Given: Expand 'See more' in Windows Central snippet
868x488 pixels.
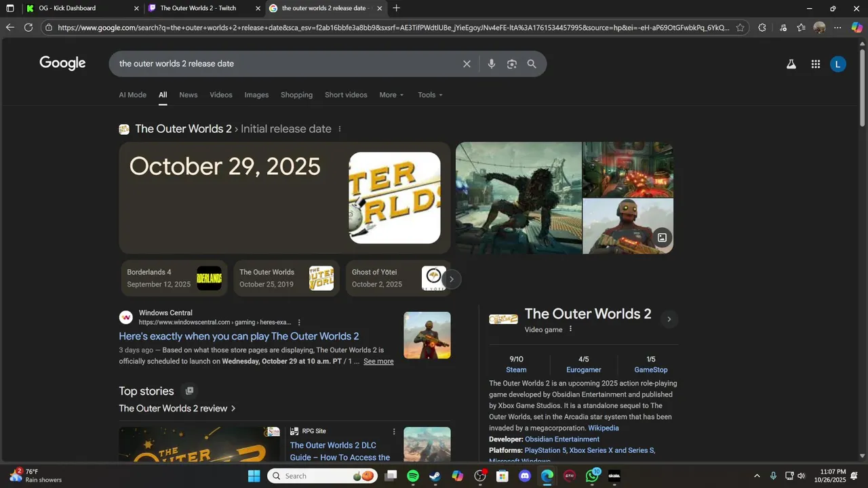Looking at the screenshot, I should tap(378, 361).
